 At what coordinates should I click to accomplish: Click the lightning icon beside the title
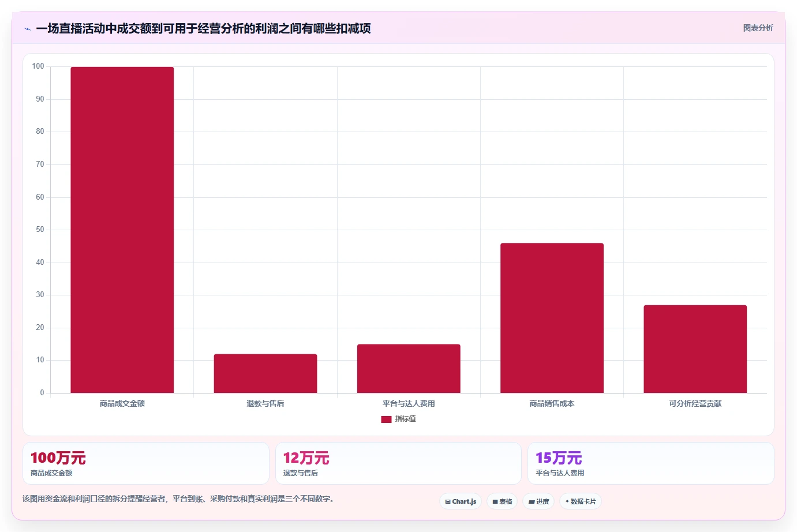(27, 29)
